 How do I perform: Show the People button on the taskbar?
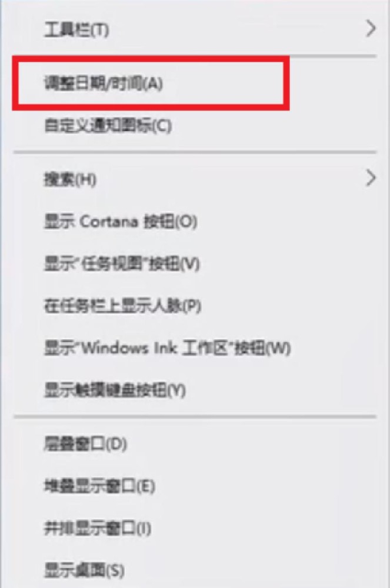pyautogui.click(x=195, y=306)
